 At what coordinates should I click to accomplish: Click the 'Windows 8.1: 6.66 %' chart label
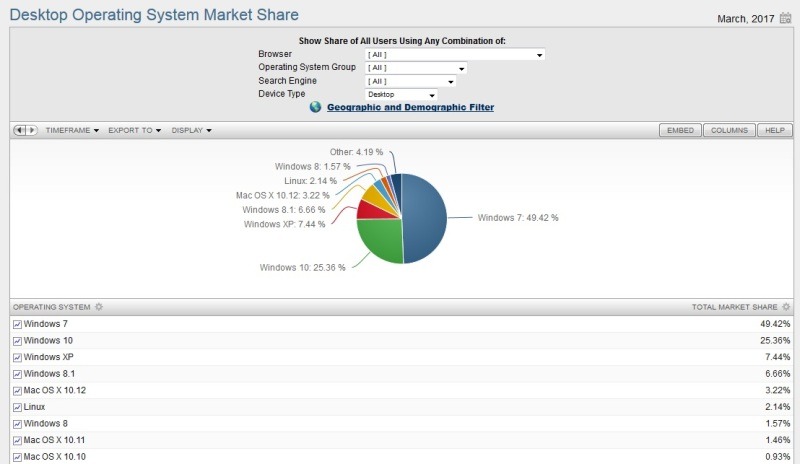tap(284, 210)
